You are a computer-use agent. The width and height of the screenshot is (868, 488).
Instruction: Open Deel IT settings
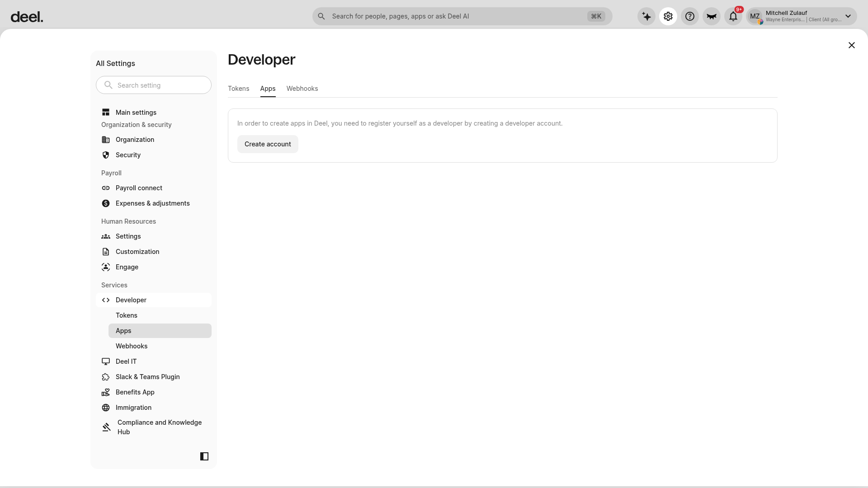point(154,361)
